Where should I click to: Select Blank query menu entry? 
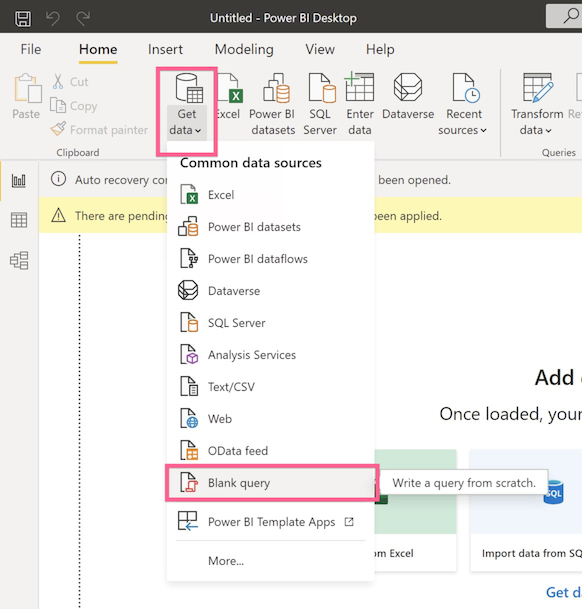271,483
